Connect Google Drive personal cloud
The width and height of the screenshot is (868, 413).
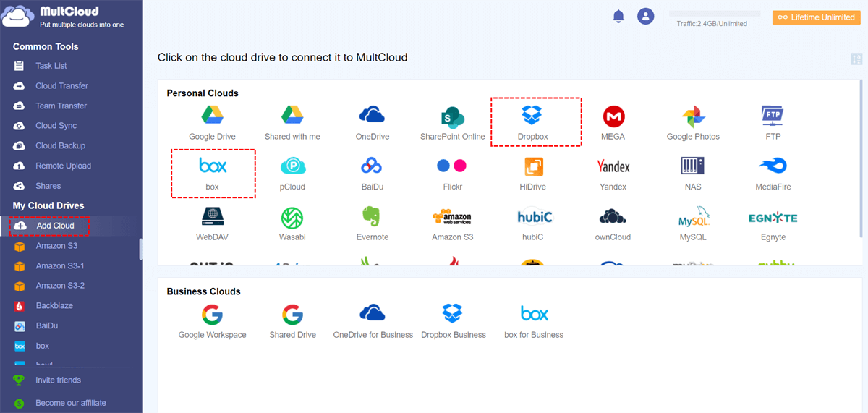coord(212,122)
